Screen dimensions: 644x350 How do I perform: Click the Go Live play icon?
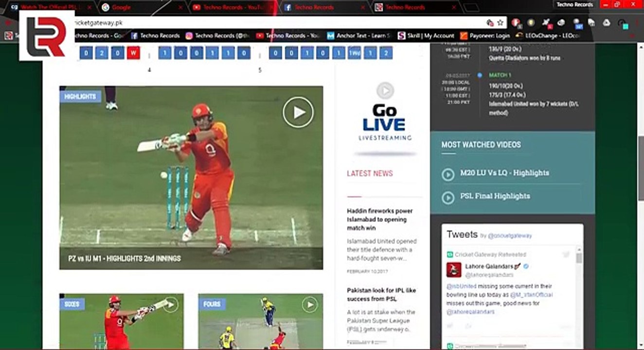[385, 90]
